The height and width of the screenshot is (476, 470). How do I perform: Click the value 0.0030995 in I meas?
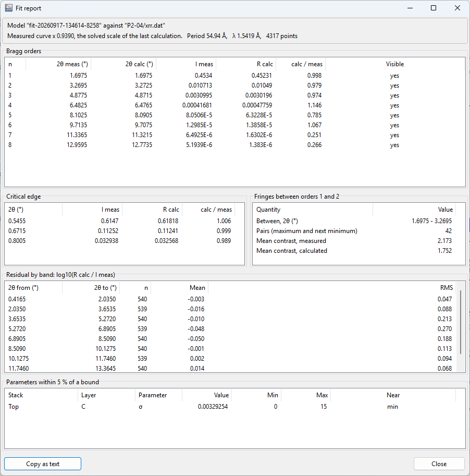click(199, 95)
